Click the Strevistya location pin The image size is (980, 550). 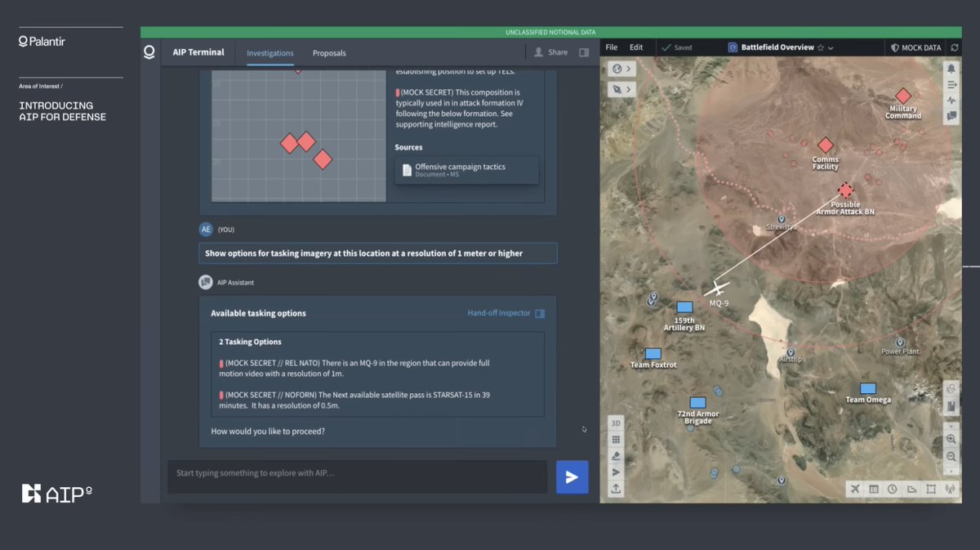coord(782,220)
